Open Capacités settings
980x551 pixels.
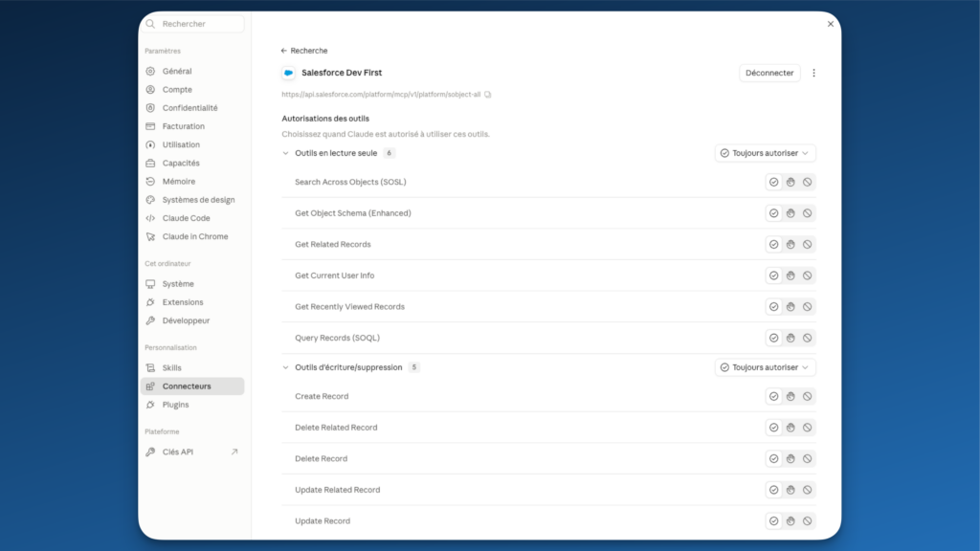point(192,163)
